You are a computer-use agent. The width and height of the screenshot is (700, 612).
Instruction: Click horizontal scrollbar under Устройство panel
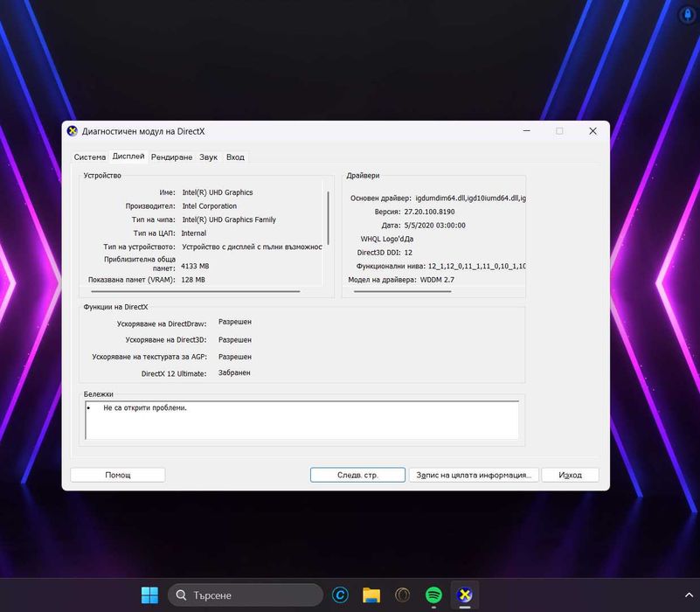[x=196, y=291]
